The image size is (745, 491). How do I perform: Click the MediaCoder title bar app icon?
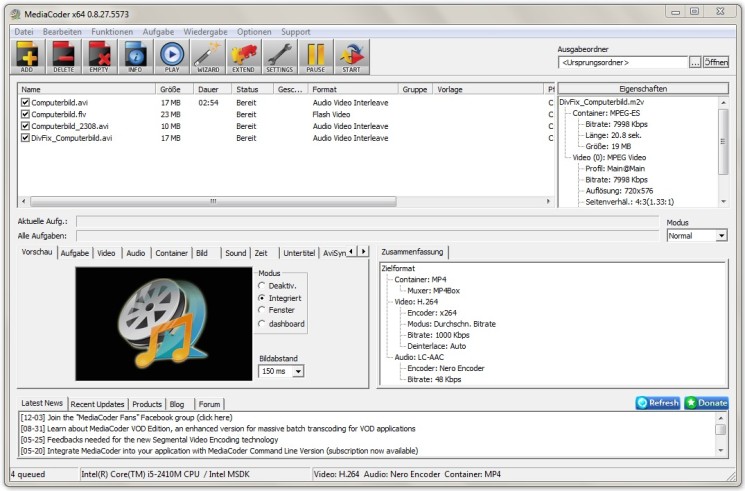tap(16, 14)
